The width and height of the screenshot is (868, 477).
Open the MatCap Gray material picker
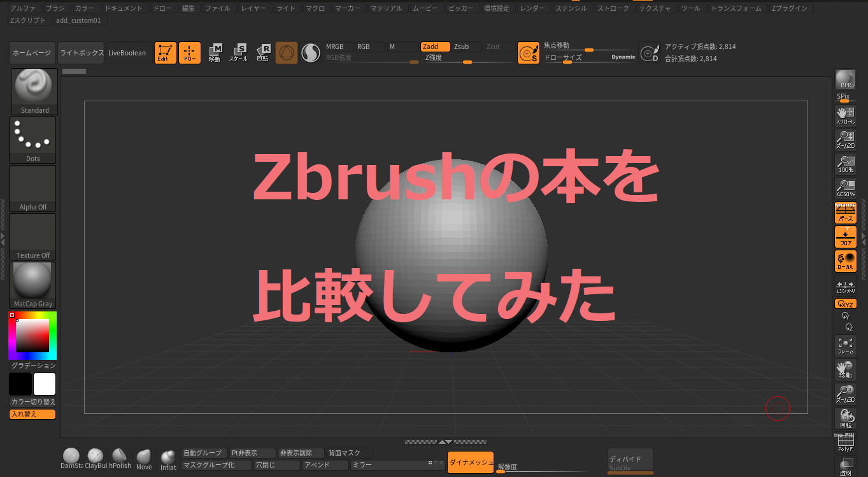pyautogui.click(x=32, y=285)
